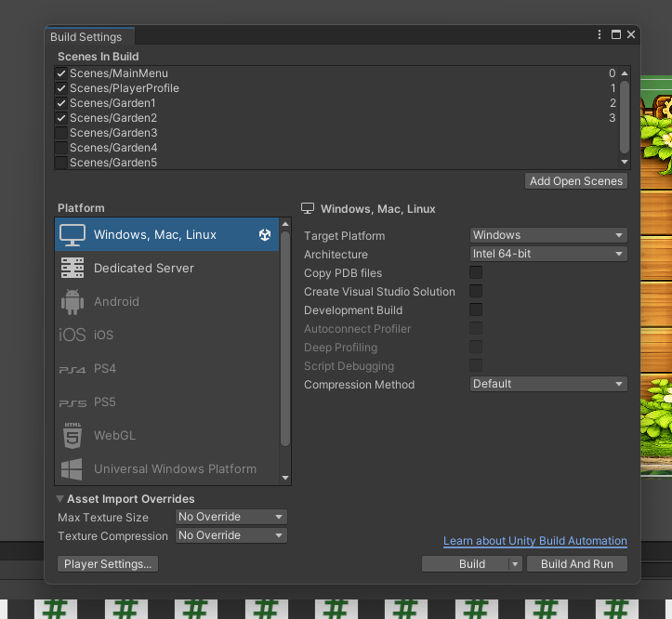Click the Unity logo on active platform row
The image size is (672, 619).
[x=265, y=234]
